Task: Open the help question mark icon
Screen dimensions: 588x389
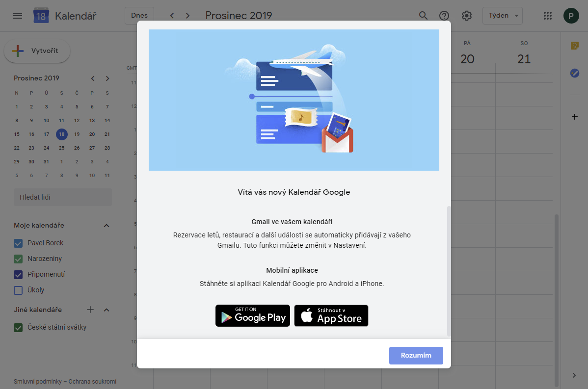Action: point(444,16)
